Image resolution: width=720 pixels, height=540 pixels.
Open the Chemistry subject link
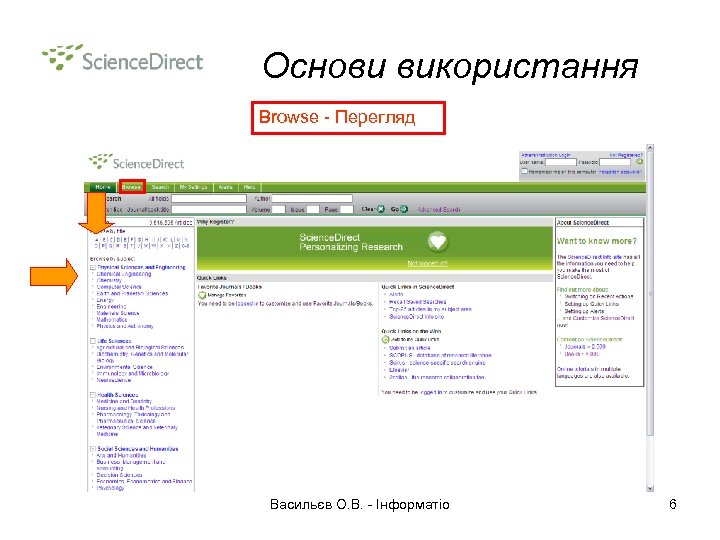(x=109, y=280)
